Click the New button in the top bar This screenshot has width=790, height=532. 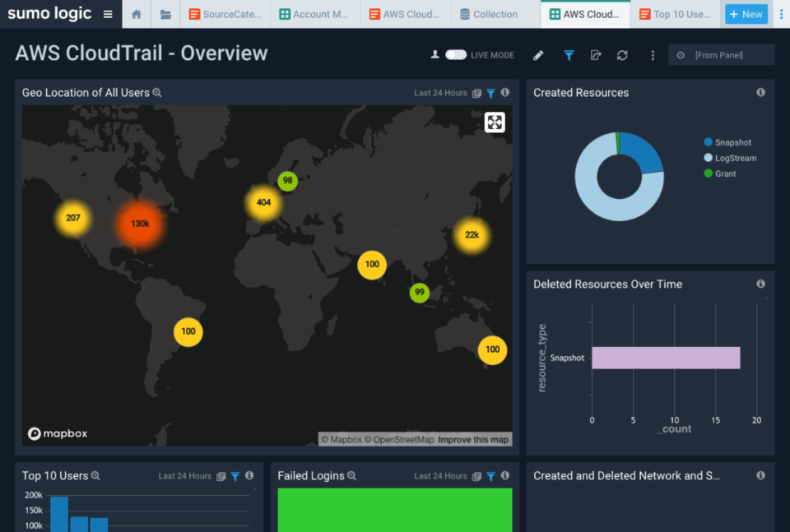(x=746, y=14)
